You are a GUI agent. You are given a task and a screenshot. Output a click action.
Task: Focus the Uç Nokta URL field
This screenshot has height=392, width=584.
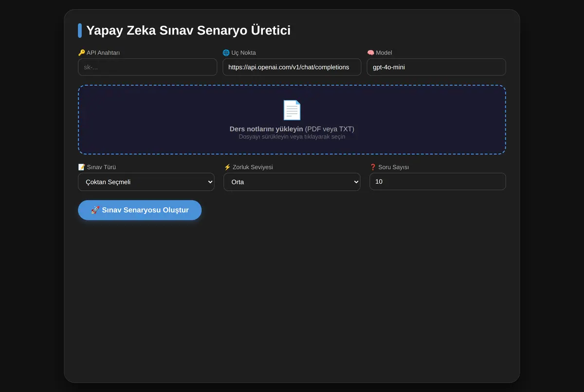(x=292, y=67)
